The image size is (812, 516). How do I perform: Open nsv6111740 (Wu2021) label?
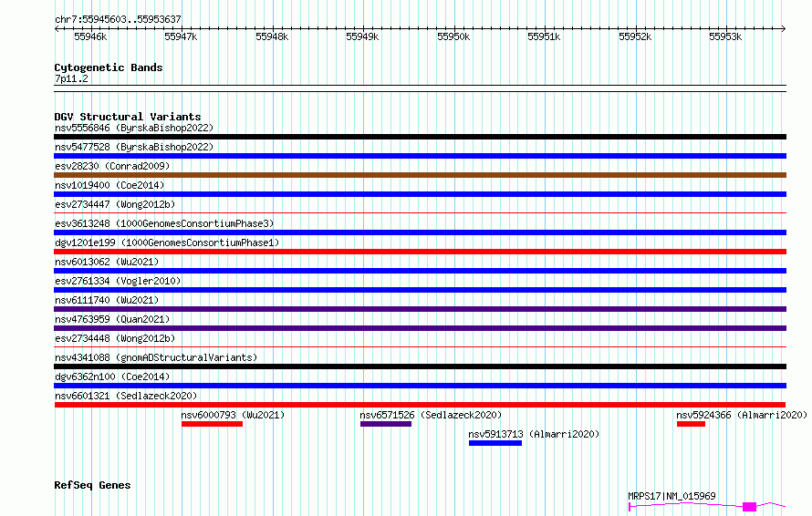click(x=107, y=300)
